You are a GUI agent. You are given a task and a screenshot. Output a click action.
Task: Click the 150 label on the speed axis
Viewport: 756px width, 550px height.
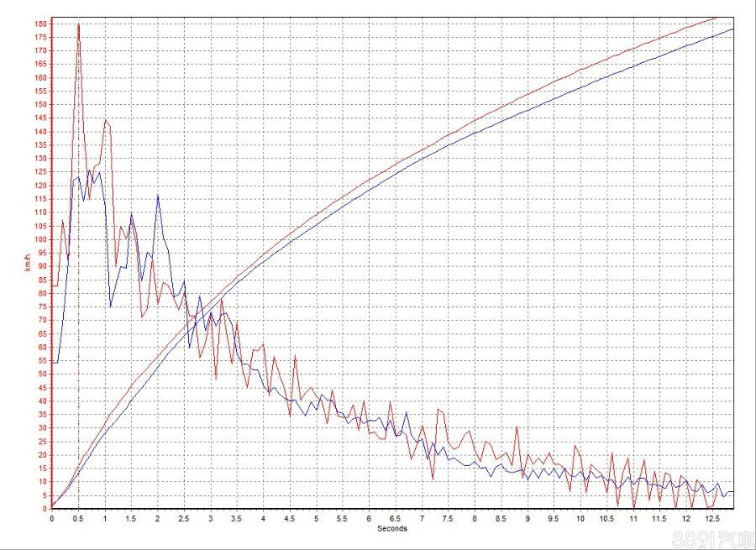coord(39,105)
